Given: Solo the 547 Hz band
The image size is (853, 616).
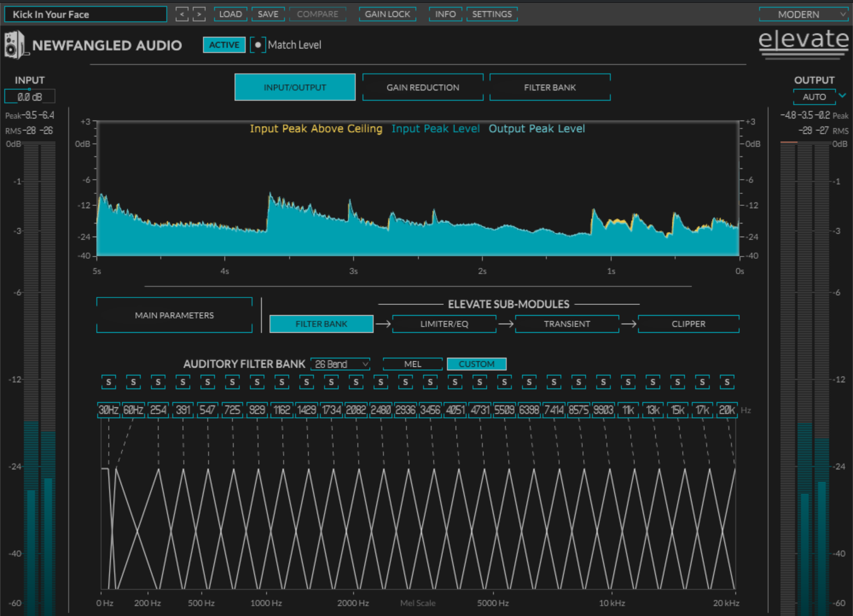Looking at the screenshot, I should coord(208,382).
